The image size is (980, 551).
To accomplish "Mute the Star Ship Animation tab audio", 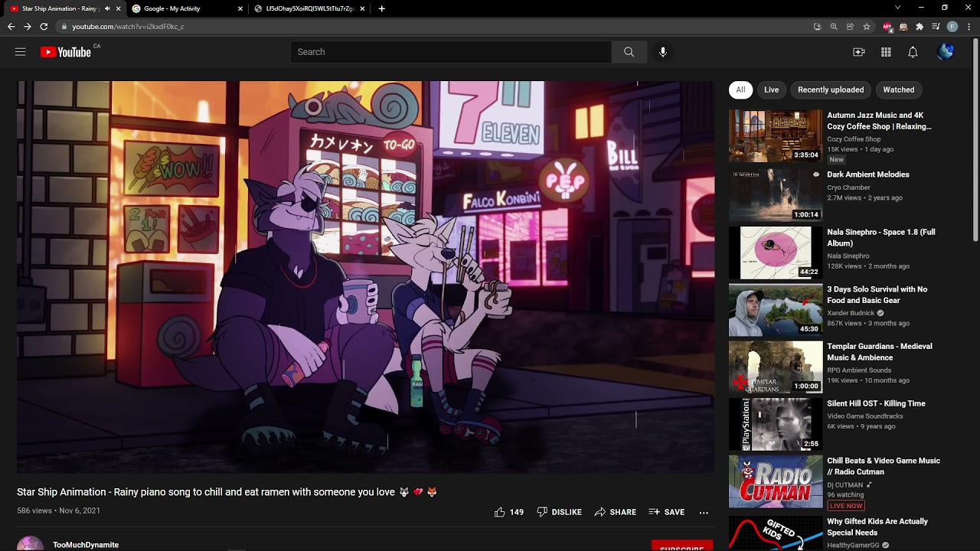I will click(107, 8).
